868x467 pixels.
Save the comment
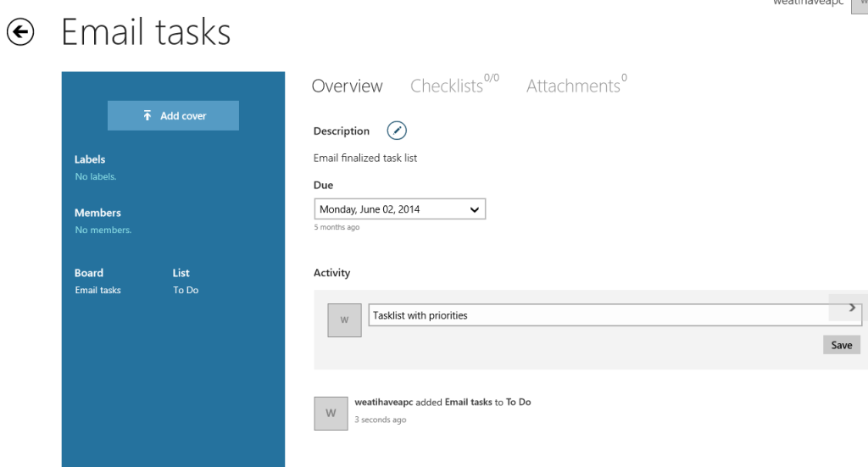842,345
